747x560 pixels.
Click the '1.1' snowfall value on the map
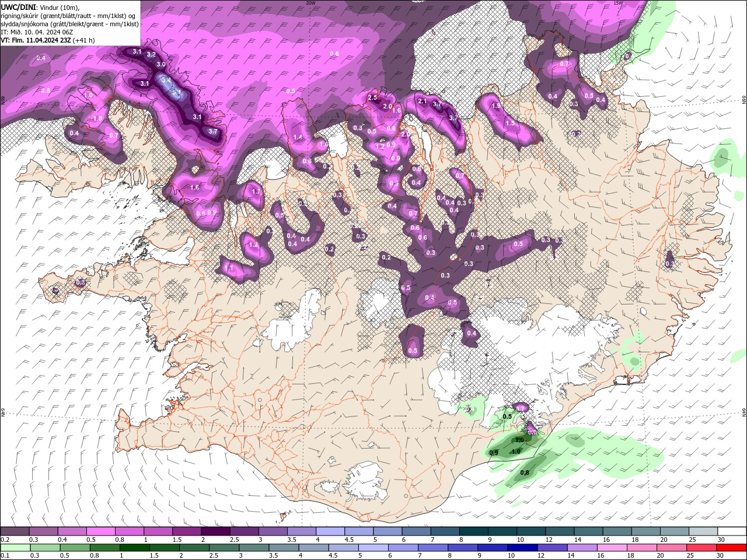click(x=229, y=268)
